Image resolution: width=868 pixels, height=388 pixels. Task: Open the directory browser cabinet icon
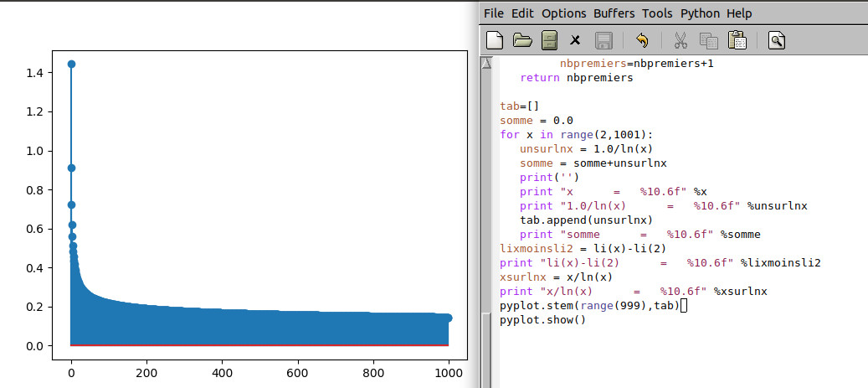click(x=548, y=39)
